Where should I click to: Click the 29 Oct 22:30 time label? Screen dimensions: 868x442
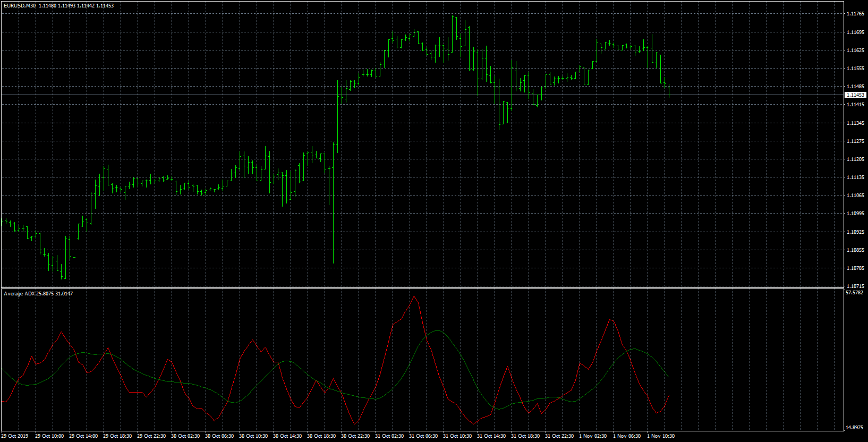(151, 436)
